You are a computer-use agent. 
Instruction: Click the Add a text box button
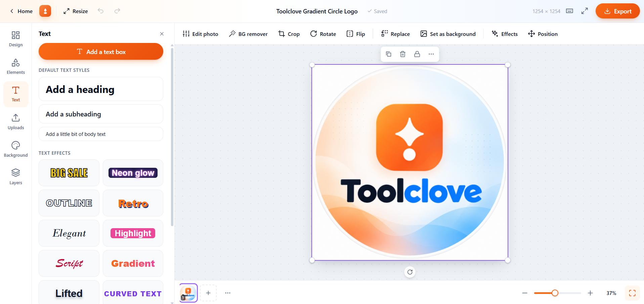click(x=101, y=52)
